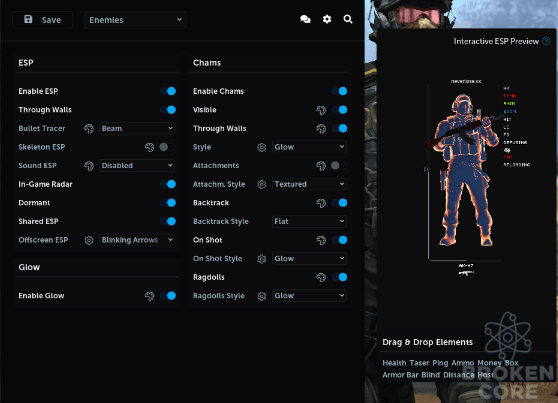Open the chat bubbles icon
This screenshot has height=403, width=558.
pyautogui.click(x=305, y=19)
